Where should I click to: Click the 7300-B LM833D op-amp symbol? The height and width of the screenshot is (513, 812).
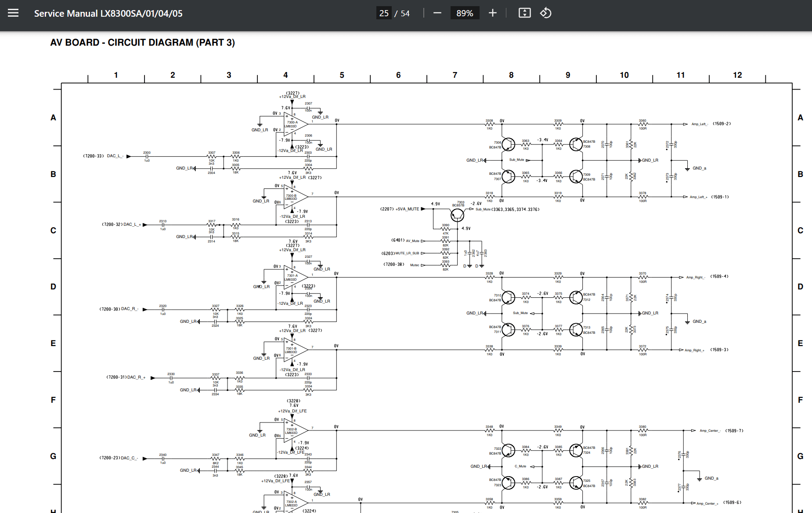click(295, 197)
